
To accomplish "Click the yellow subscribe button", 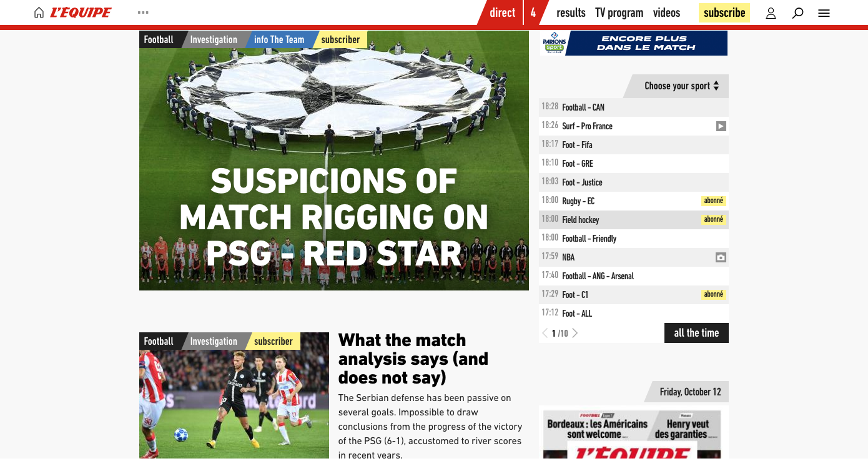I will (724, 12).
